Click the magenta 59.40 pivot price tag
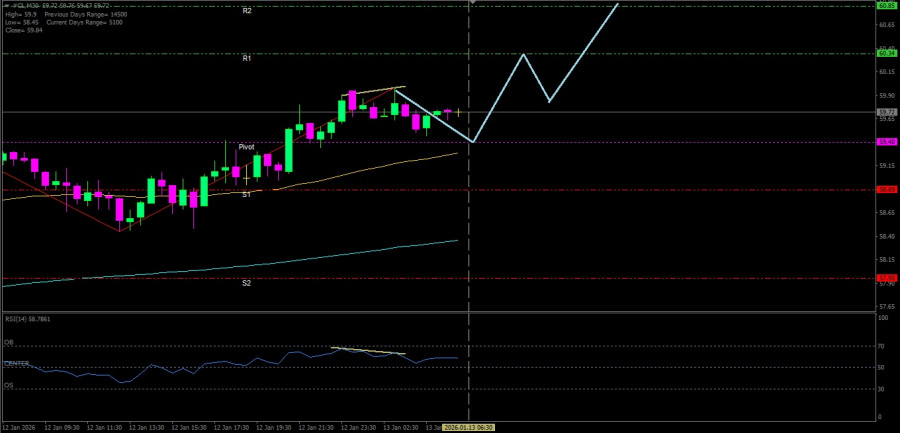This screenshot has height=433, width=900. [885, 141]
